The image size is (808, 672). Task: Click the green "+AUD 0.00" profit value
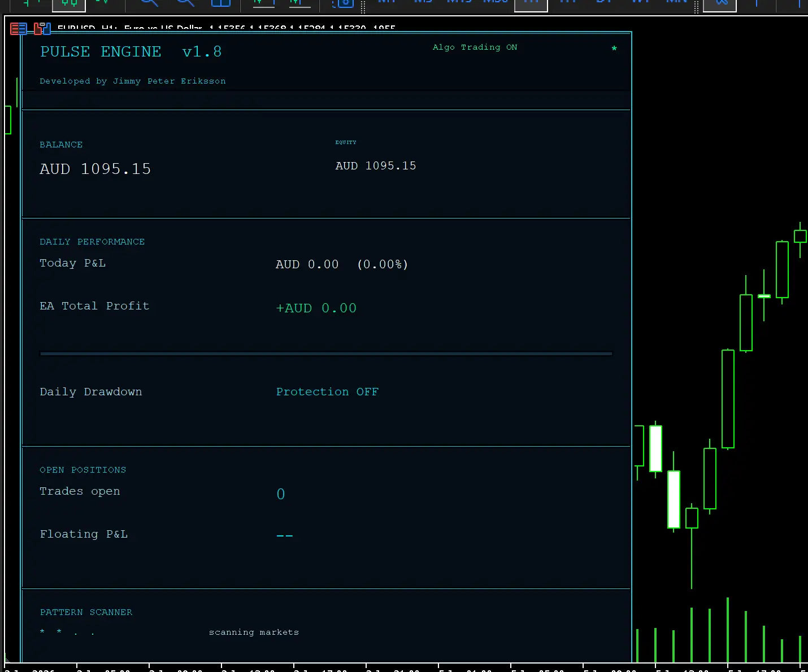(316, 308)
